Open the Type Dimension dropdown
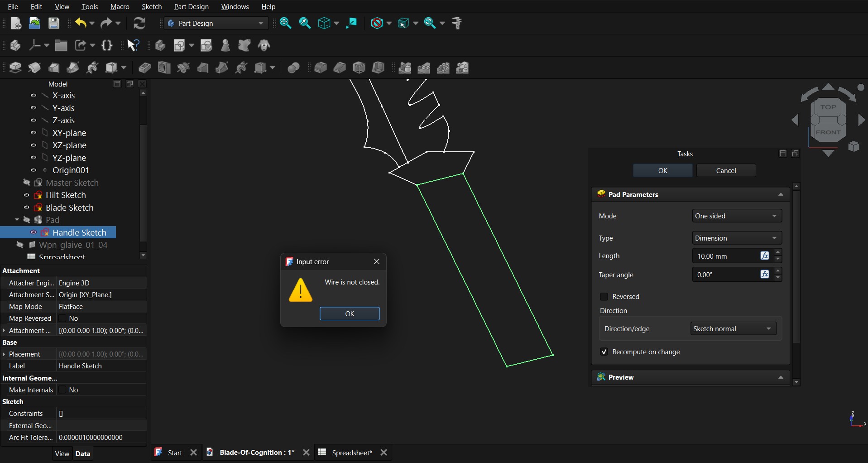 click(737, 238)
